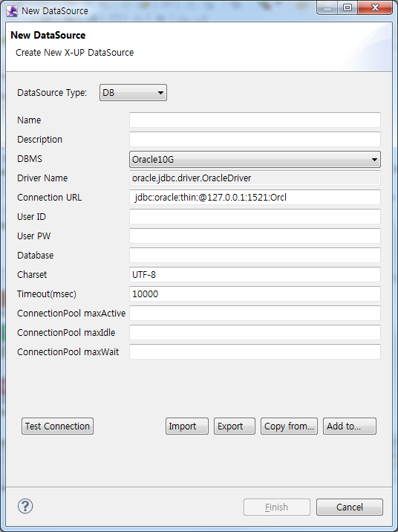Focus the Description text field
Image resolution: width=398 pixels, height=532 pixels.
pyautogui.click(x=255, y=140)
